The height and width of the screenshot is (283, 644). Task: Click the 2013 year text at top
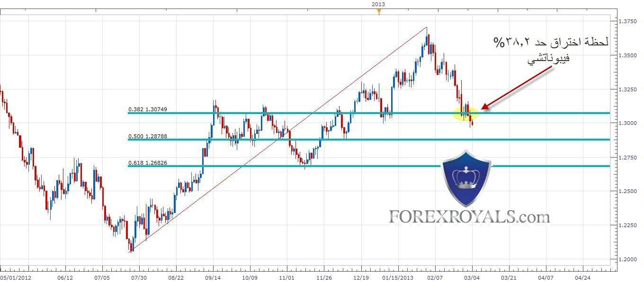(x=378, y=4)
